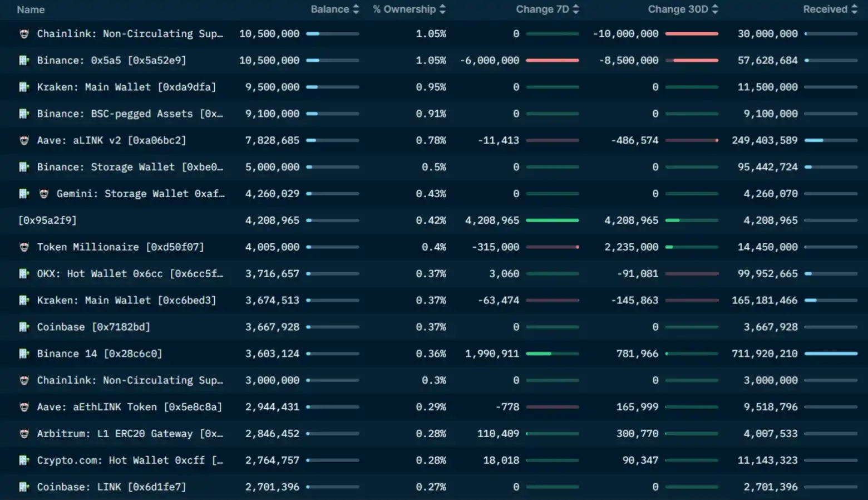The height and width of the screenshot is (500, 868).
Task: Click the received value 57,628,684
Action: pos(768,60)
